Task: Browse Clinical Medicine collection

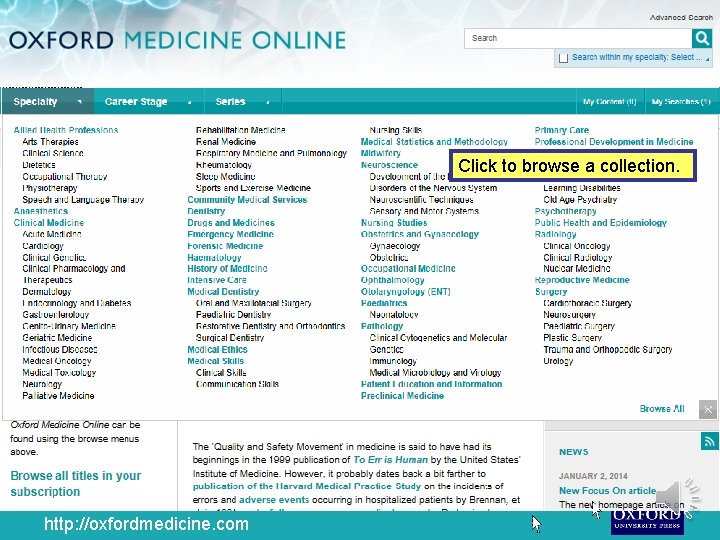Action: 49,223
